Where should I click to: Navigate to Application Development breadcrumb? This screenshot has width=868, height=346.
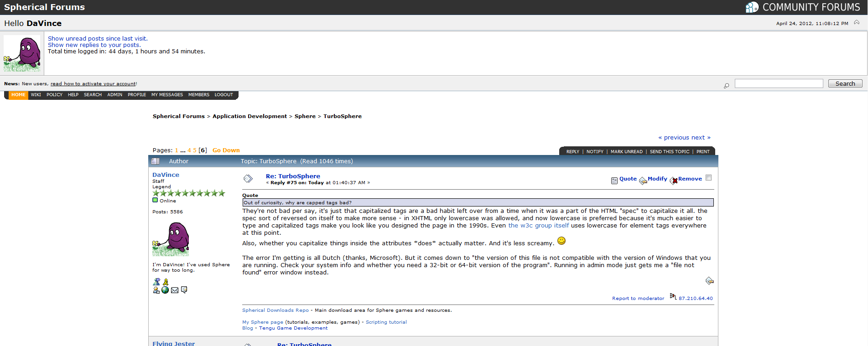pyautogui.click(x=249, y=116)
